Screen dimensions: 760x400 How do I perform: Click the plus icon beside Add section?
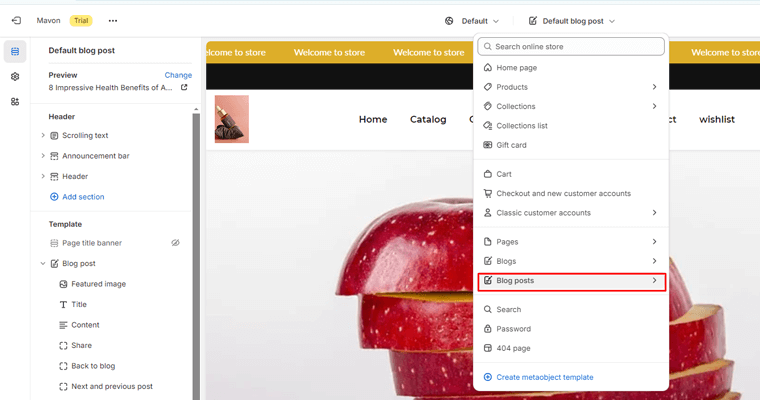click(54, 197)
